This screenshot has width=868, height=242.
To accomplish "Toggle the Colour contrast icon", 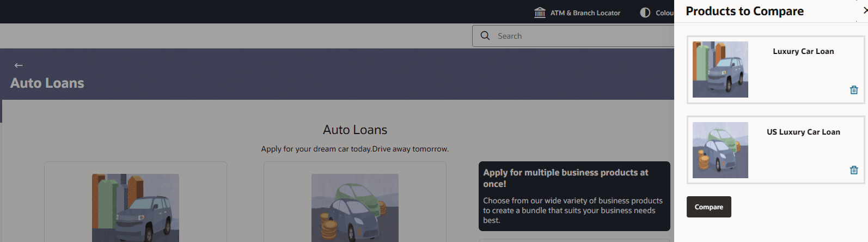I will click(x=645, y=13).
